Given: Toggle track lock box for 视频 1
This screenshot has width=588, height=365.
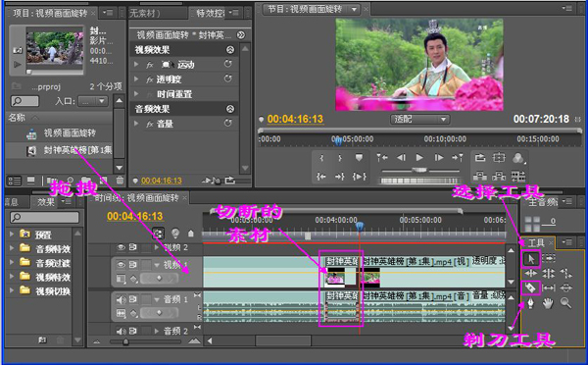Looking at the screenshot, I should [145, 265].
